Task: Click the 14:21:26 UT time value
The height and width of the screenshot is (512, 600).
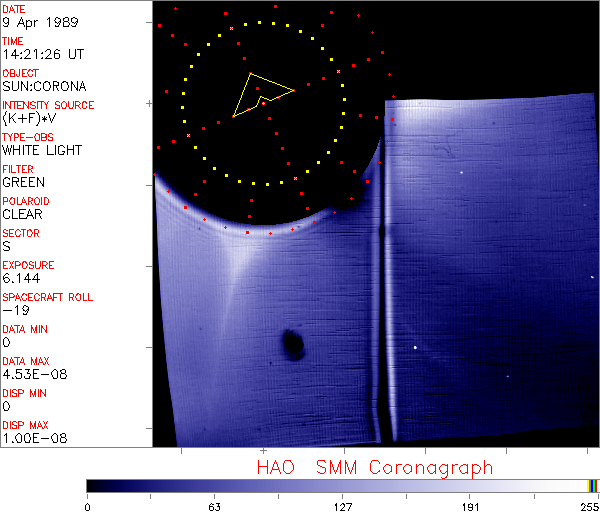Action: point(42,54)
